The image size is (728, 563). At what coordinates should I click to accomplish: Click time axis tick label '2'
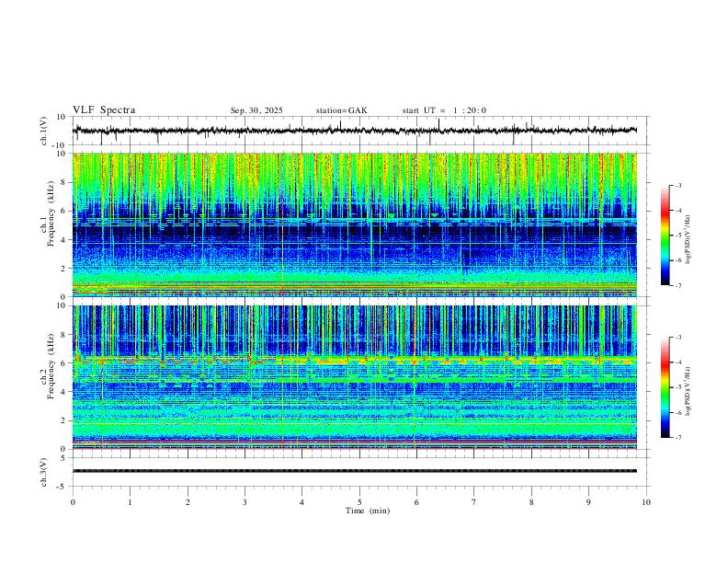pyautogui.click(x=188, y=502)
